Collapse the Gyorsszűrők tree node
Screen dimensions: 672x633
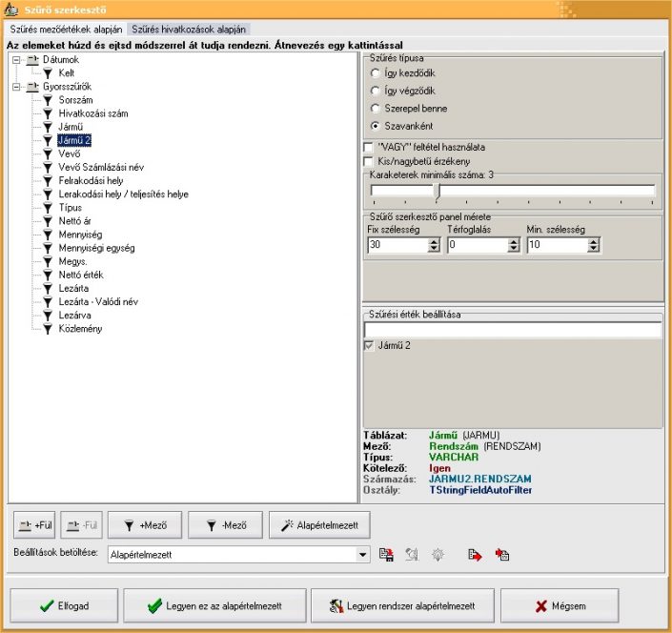[16, 86]
